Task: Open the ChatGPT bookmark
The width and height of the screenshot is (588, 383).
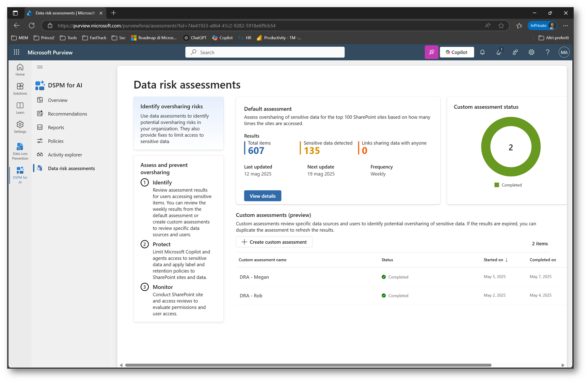Action: pyautogui.click(x=195, y=38)
